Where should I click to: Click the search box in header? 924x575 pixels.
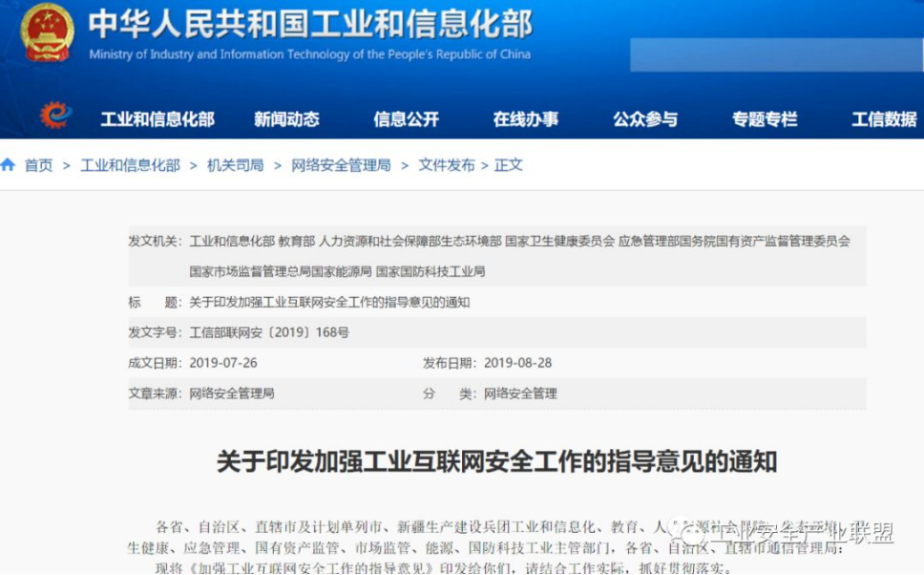pos(777,54)
